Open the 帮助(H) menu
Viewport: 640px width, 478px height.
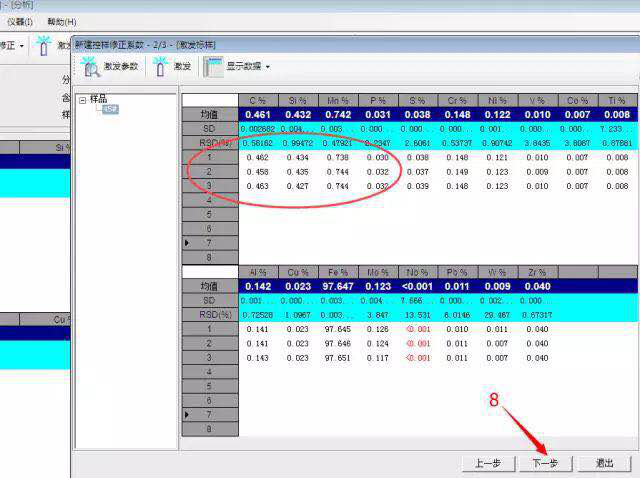click(62, 21)
